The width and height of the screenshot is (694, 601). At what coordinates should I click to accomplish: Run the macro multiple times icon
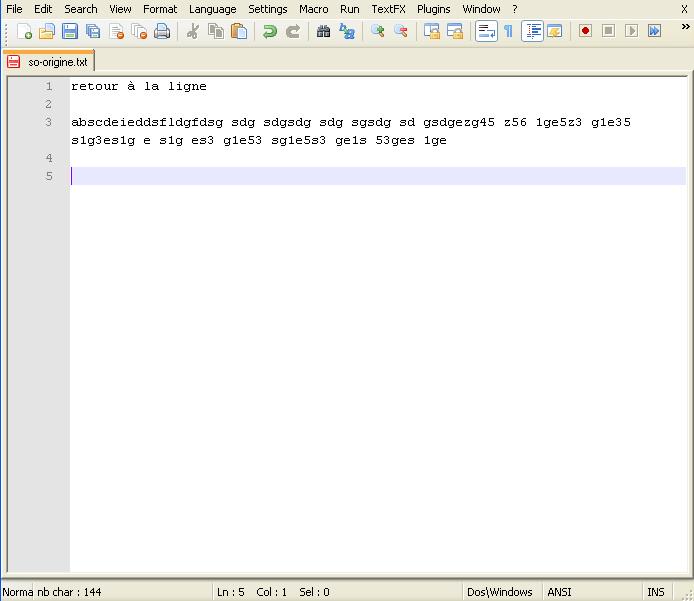[655, 31]
